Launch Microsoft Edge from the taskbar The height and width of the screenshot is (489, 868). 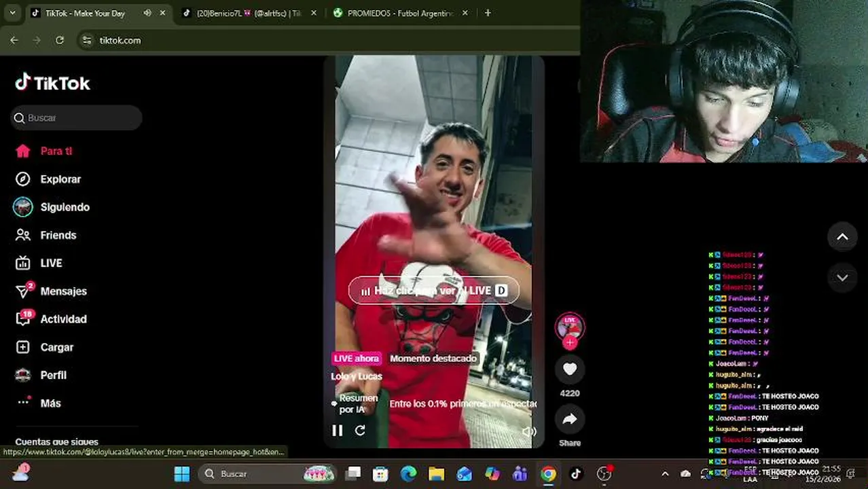click(x=408, y=473)
